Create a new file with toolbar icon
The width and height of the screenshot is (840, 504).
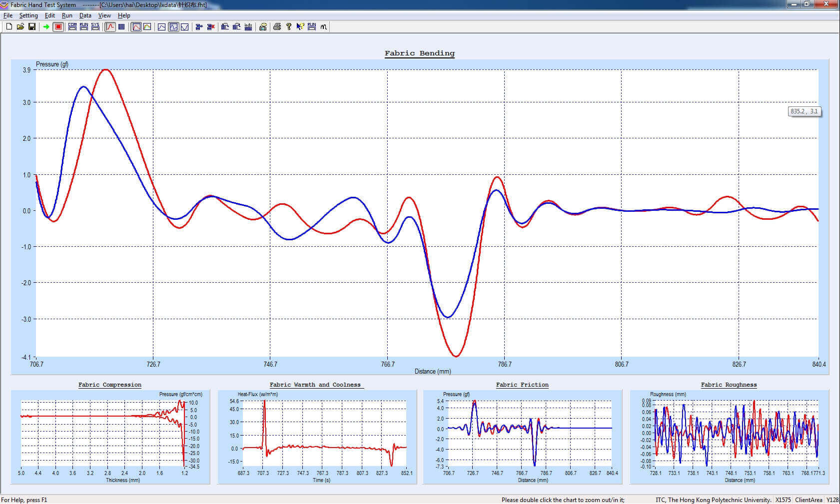(x=9, y=26)
